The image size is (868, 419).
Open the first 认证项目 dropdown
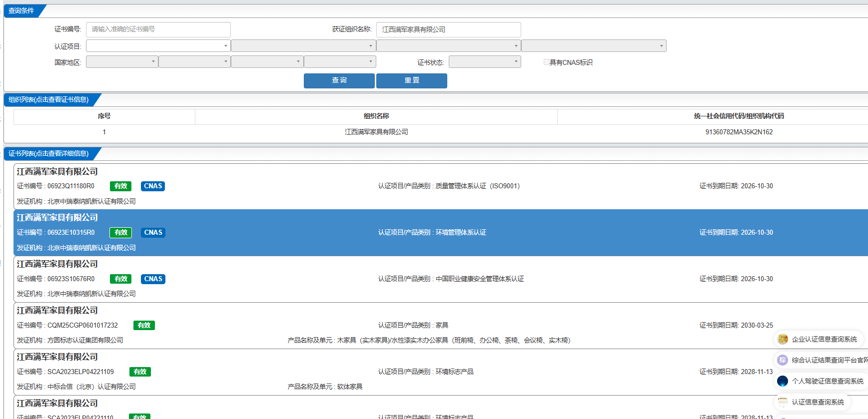pyautogui.click(x=158, y=46)
